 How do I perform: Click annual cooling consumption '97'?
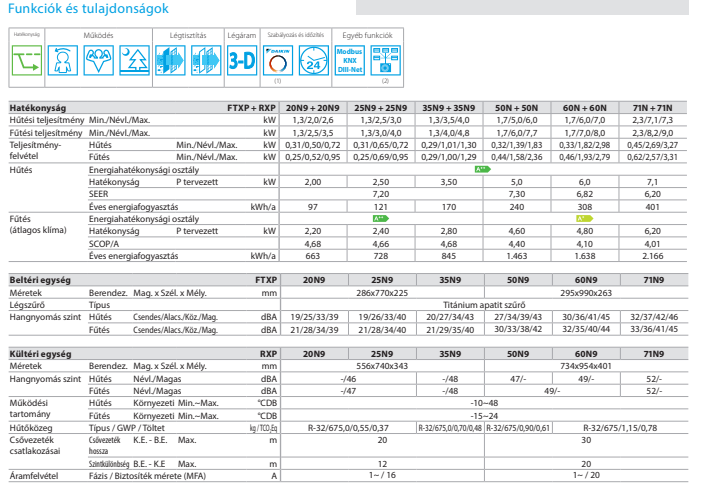[313, 207]
